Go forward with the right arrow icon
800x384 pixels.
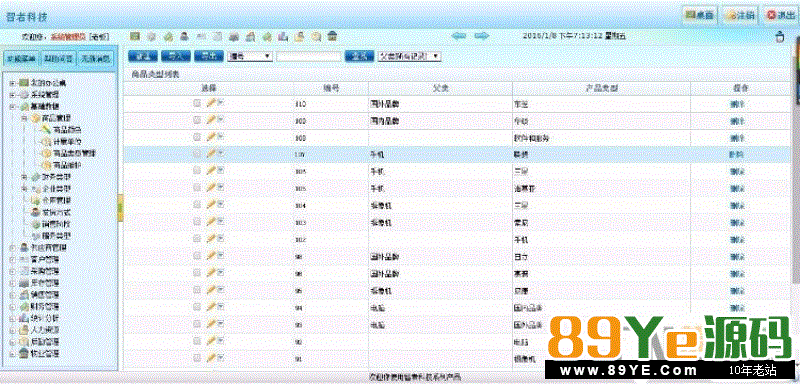click(x=481, y=36)
